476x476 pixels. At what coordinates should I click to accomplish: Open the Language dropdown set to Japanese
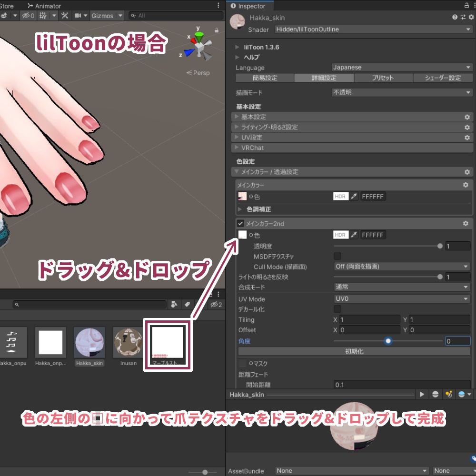(402, 67)
